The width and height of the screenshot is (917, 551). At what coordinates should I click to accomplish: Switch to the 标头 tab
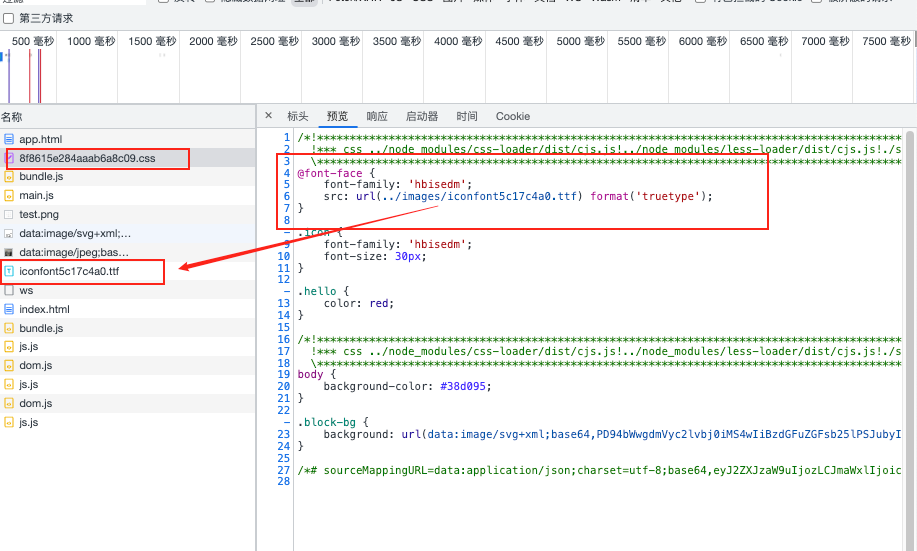click(298, 116)
